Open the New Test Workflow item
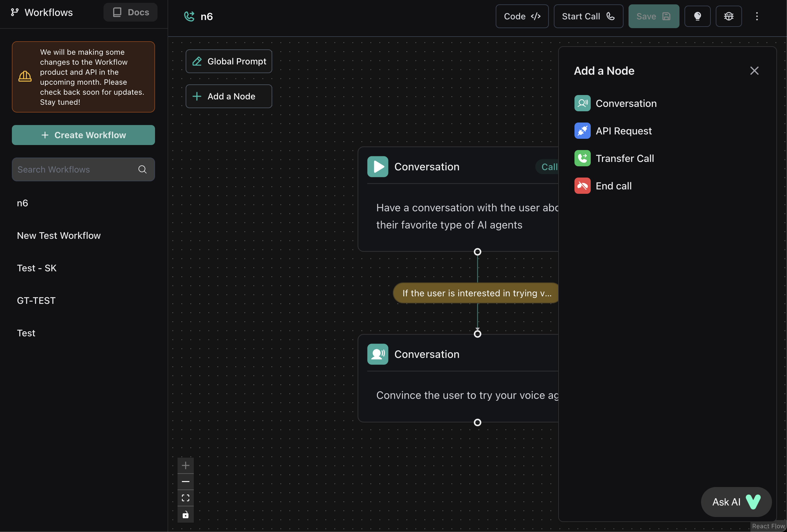 pos(59,236)
